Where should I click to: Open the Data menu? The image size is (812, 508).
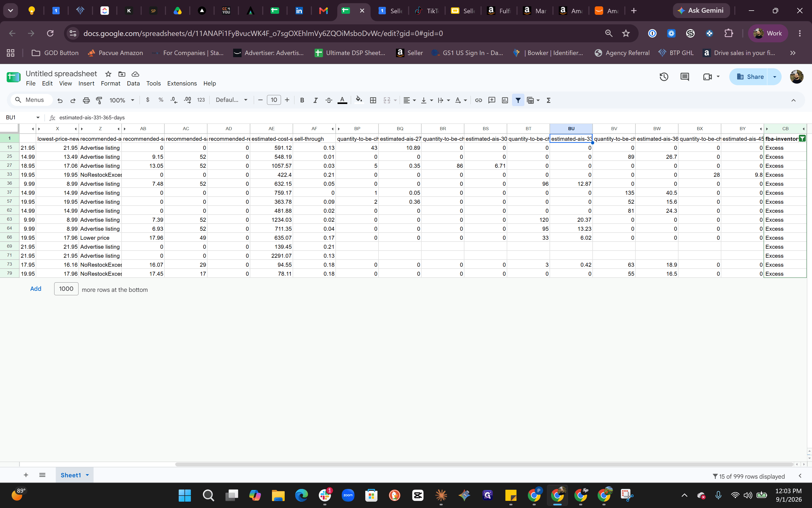click(133, 83)
